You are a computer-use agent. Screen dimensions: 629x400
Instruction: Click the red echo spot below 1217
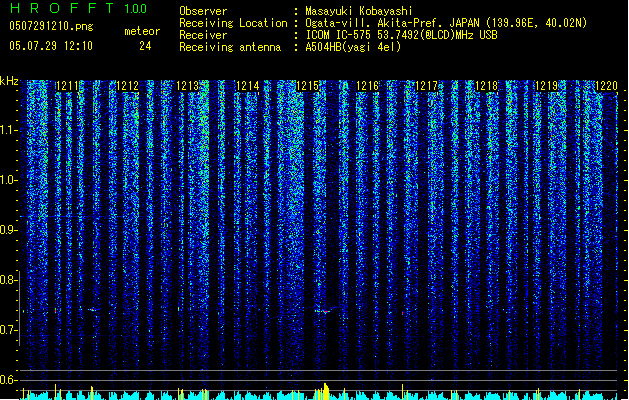(402, 313)
